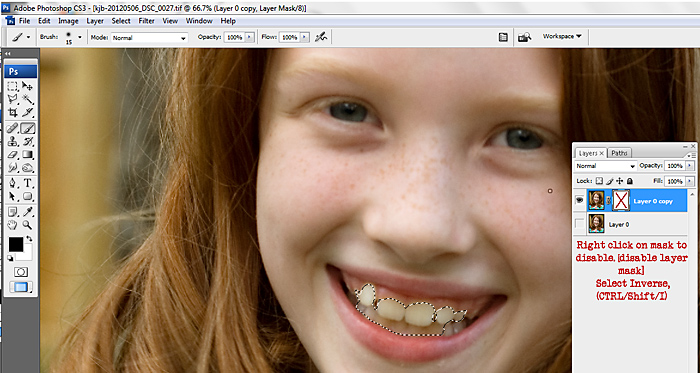Click the Ps logo atop the toolbox

tap(21, 71)
